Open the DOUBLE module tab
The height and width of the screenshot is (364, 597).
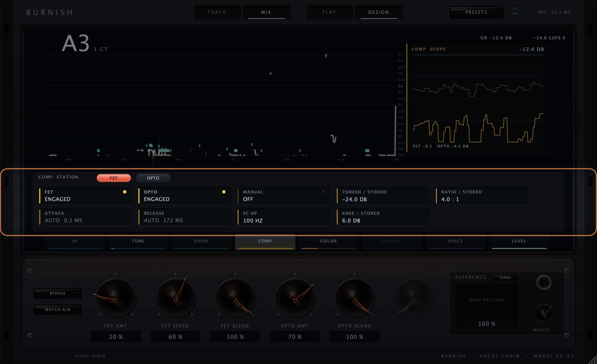click(392, 243)
